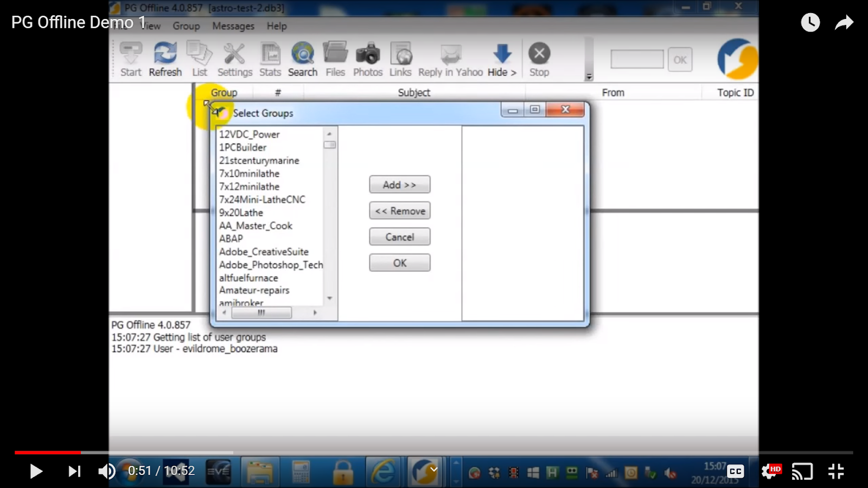Select altfuelfurnace in group list
This screenshot has height=488, width=868.
click(248, 278)
